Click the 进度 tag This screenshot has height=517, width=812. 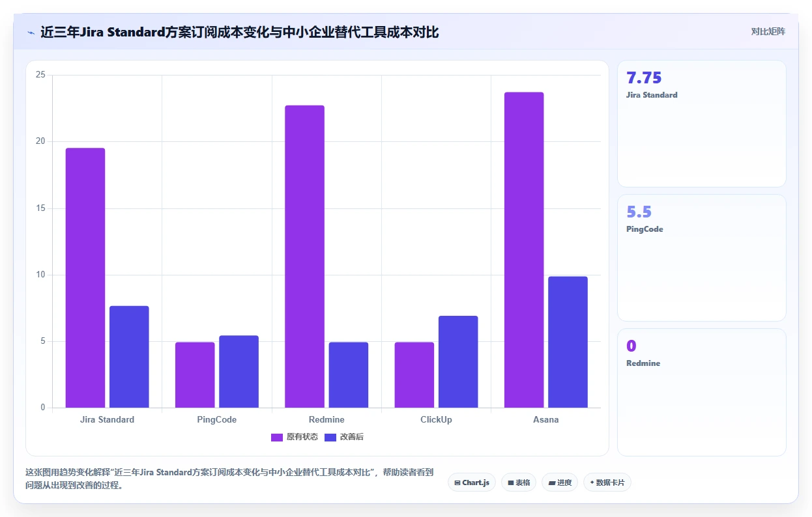coord(560,482)
